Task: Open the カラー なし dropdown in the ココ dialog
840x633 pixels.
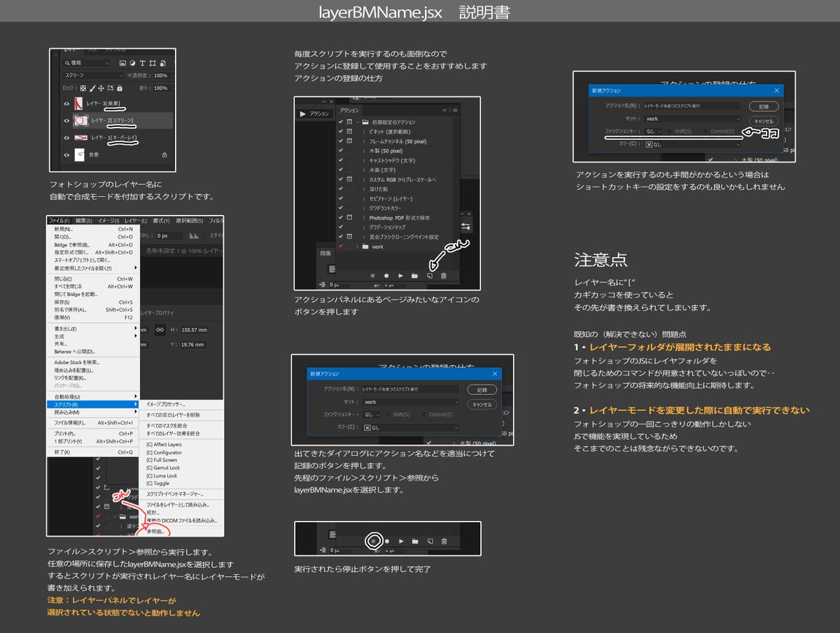Action: (x=692, y=144)
